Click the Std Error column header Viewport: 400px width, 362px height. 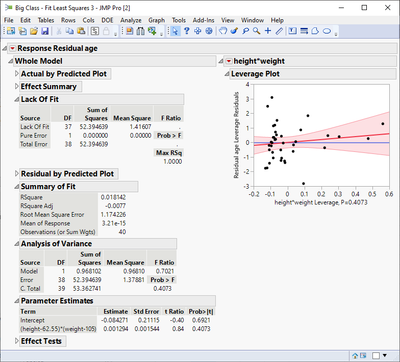146,312
